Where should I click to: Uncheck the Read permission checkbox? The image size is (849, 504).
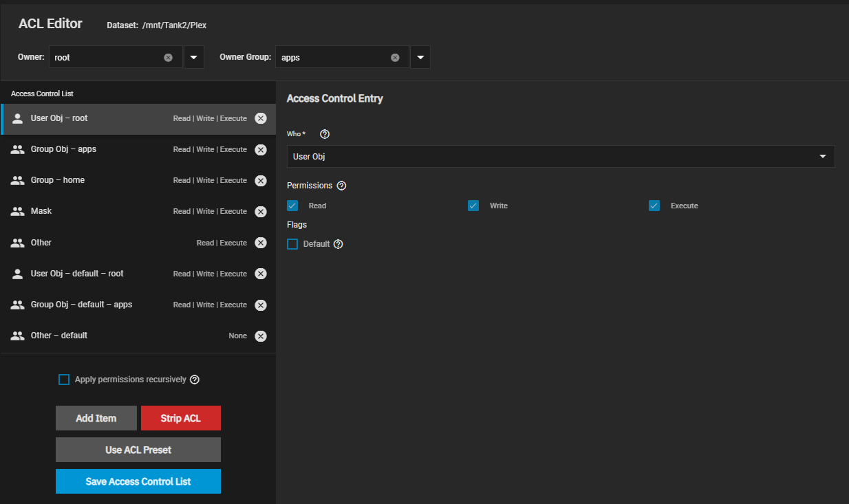292,206
